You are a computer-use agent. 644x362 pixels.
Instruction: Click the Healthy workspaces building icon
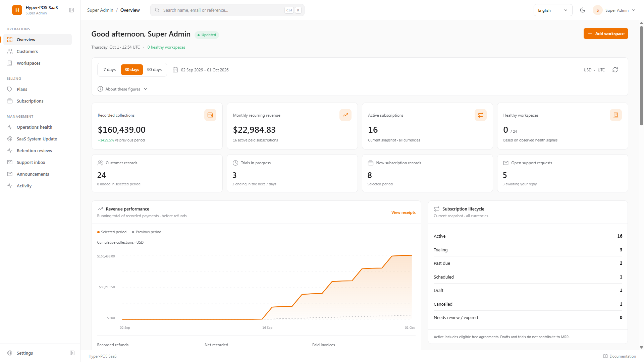[x=616, y=115]
